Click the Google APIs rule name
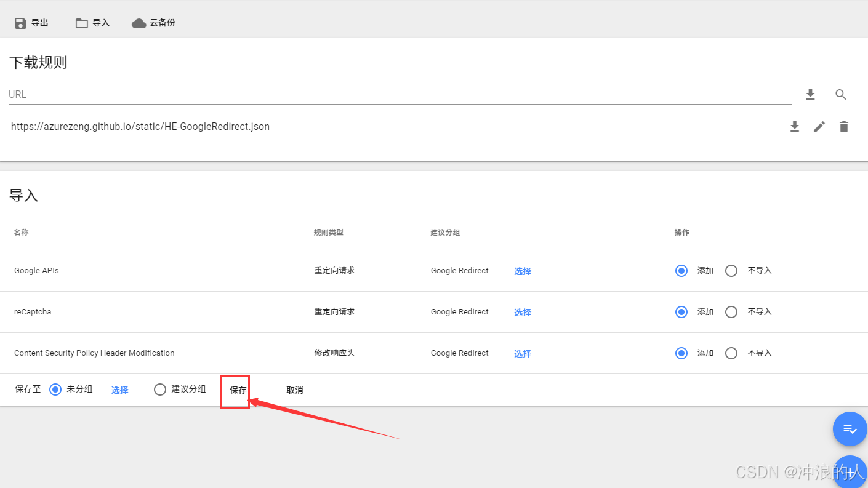Screen dimensions: 868x488 coord(36,271)
